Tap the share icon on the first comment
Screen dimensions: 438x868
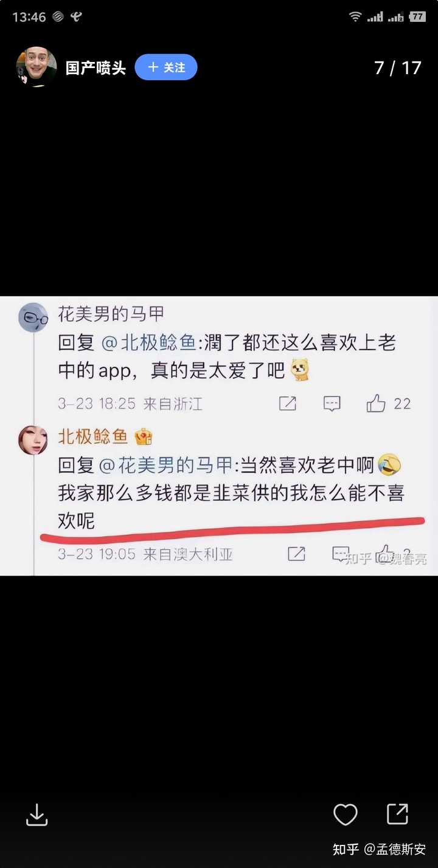288,403
